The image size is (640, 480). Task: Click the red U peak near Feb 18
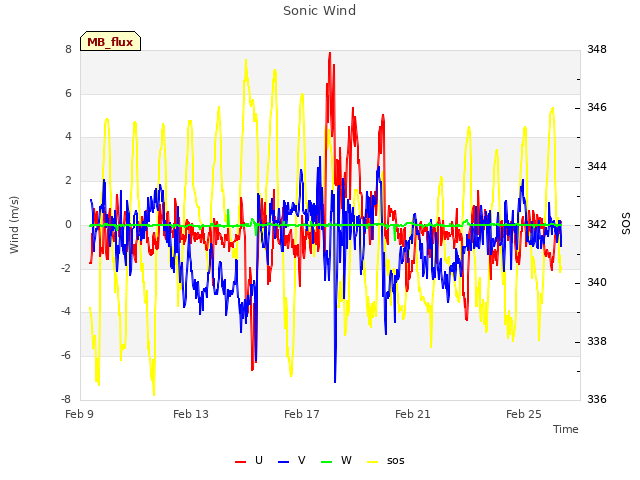(x=330, y=53)
